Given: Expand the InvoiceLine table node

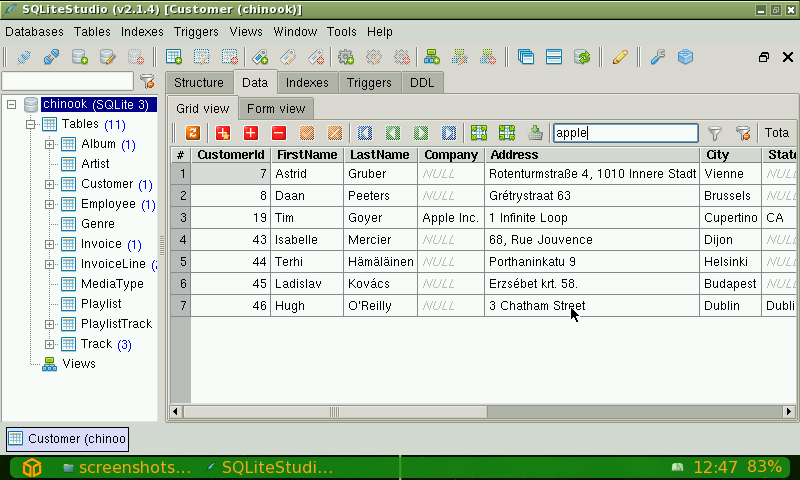Looking at the screenshot, I should (49, 264).
